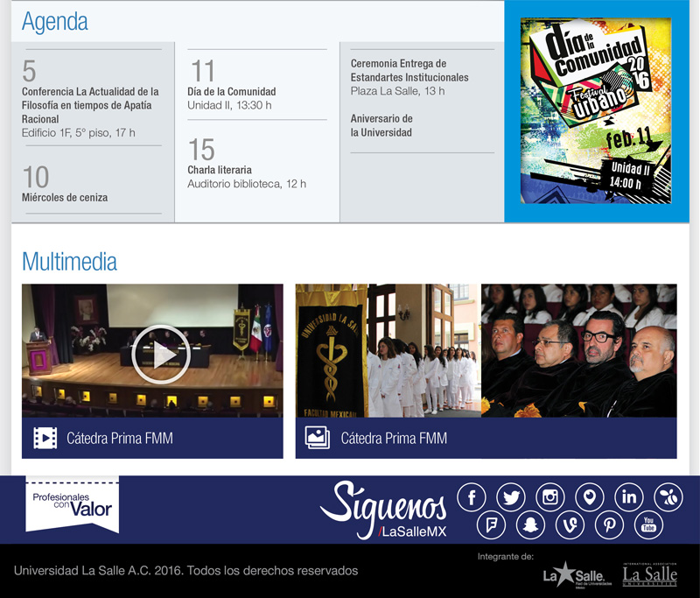Open the white-coat ceremony gallery photo

click(x=486, y=350)
